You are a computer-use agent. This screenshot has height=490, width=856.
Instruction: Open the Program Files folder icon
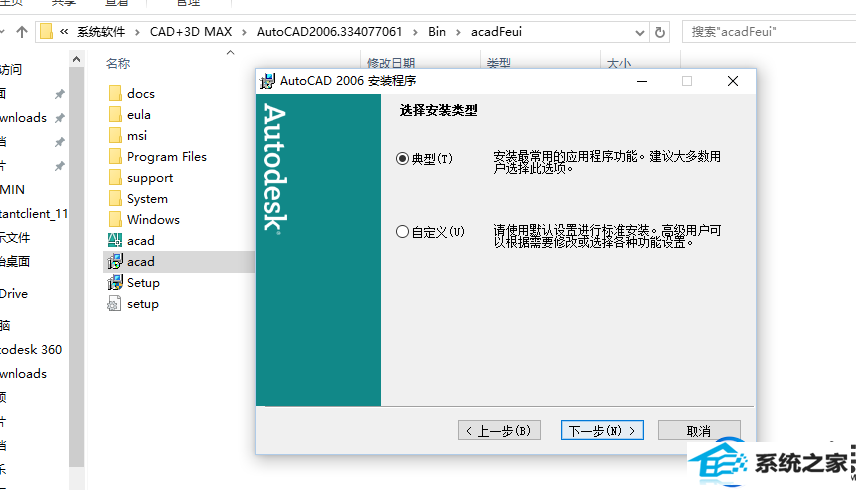(x=115, y=157)
